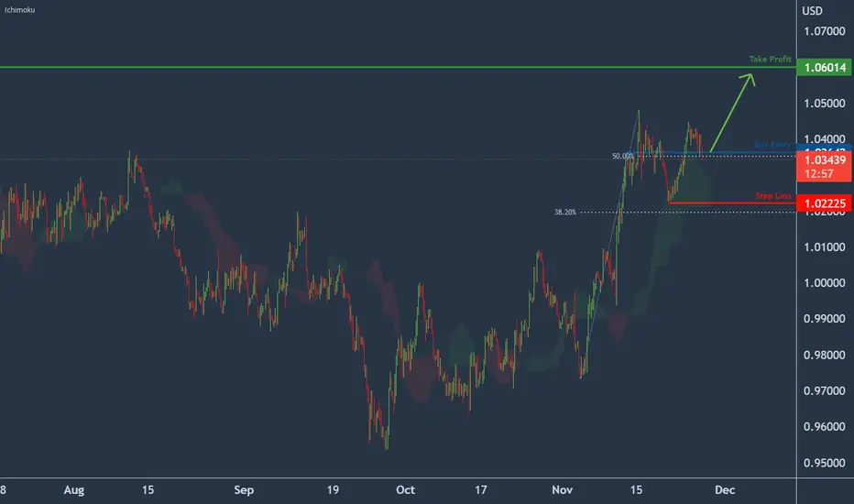
Task: Click the Buy Entry line label
Action: [x=772, y=145]
